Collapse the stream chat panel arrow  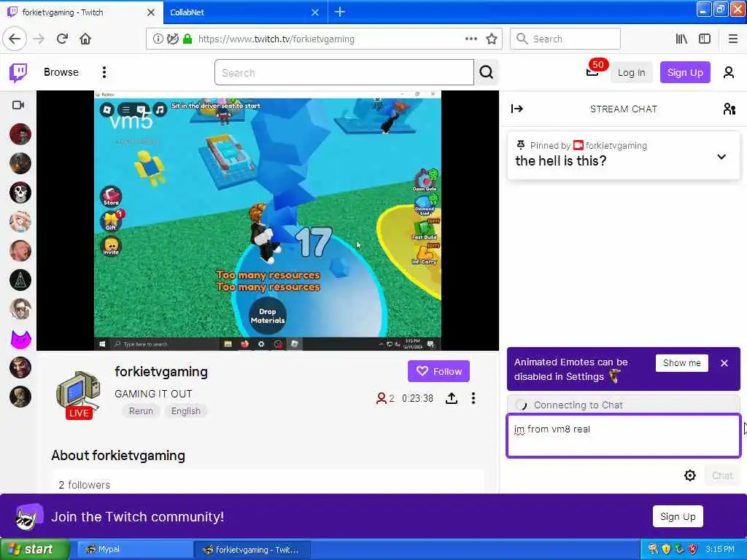coord(517,109)
